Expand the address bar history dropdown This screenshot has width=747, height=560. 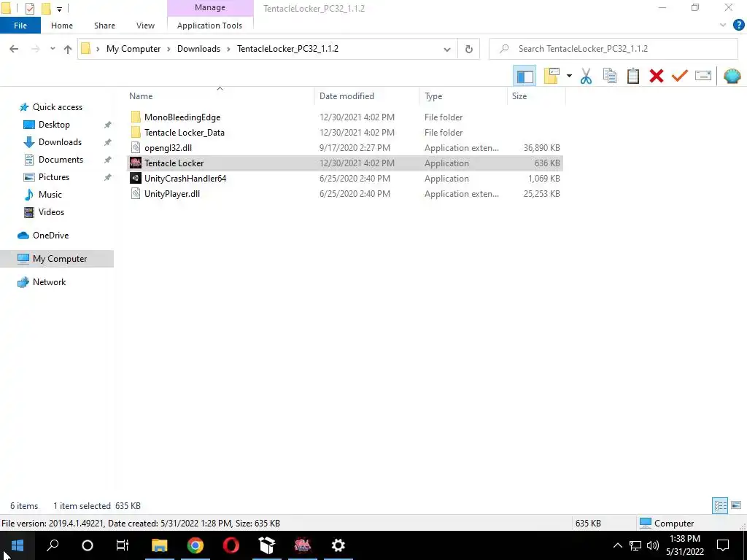point(447,49)
